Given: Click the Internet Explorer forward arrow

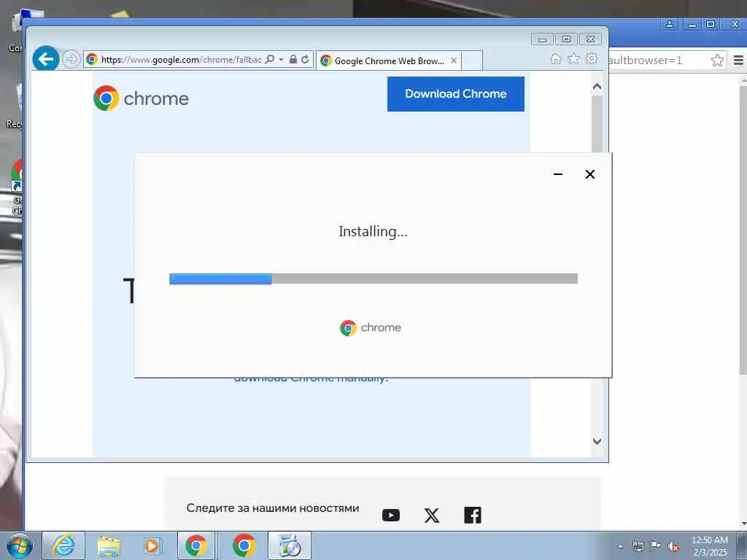Looking at the screenshot, I should (x=71, y=60).
